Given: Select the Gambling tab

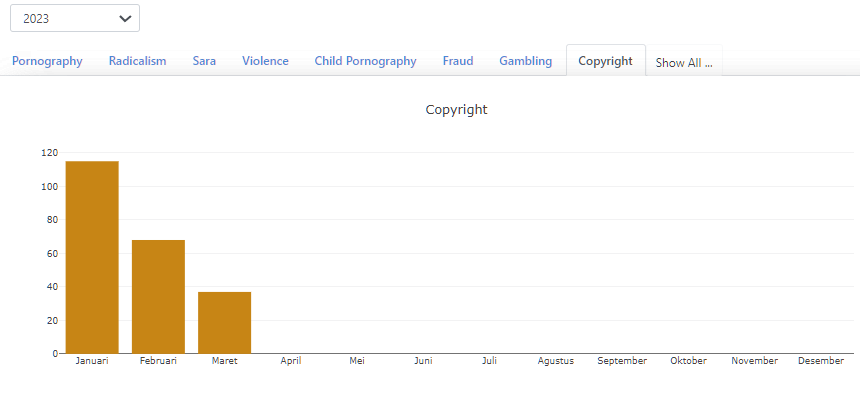Looking at the screenshot, I should pyautogui.click(x=525, y=61).
